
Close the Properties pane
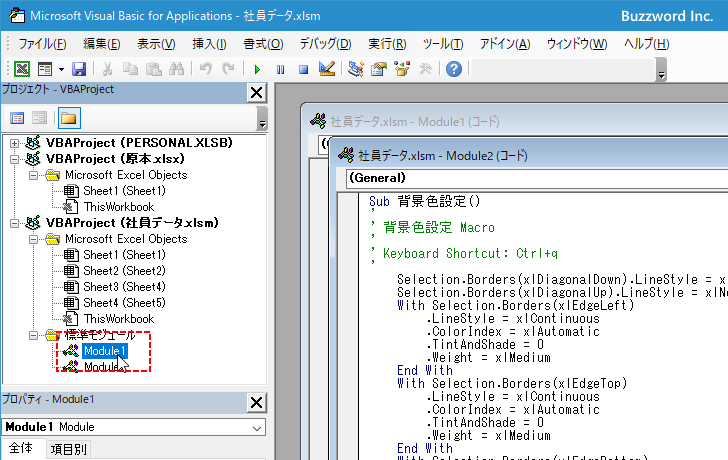pyautogui.click(x=256, y=402)
